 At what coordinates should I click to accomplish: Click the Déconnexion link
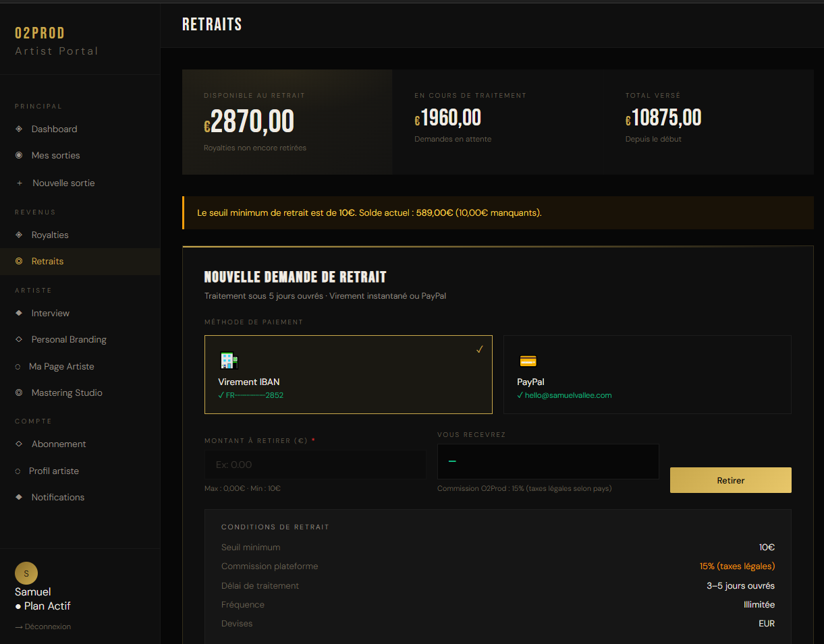click(43, 626)
